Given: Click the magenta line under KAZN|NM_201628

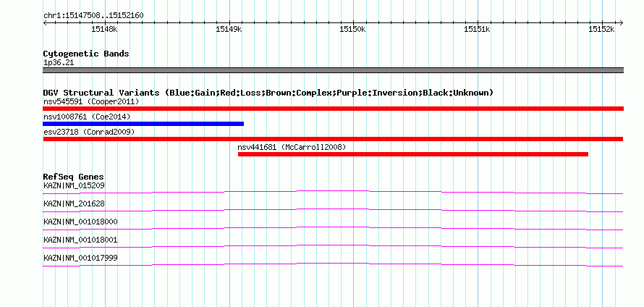Looking at the screenshot, I should click(x=333, y=210).
